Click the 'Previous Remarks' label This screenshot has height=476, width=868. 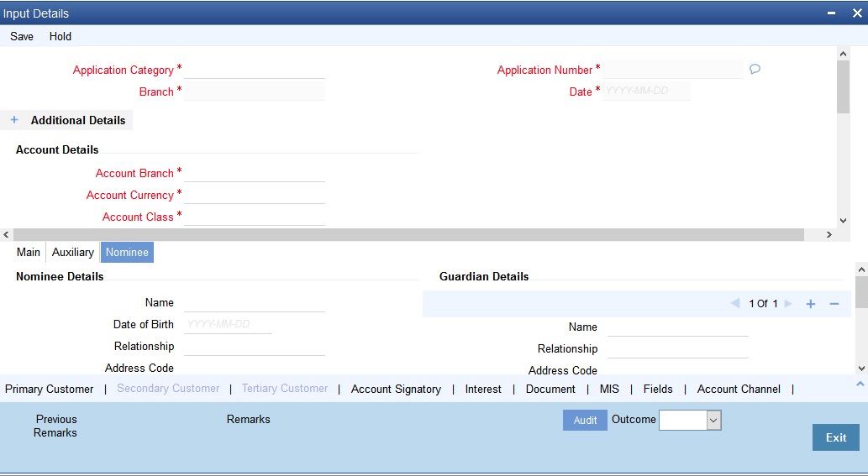pos(55,426)
